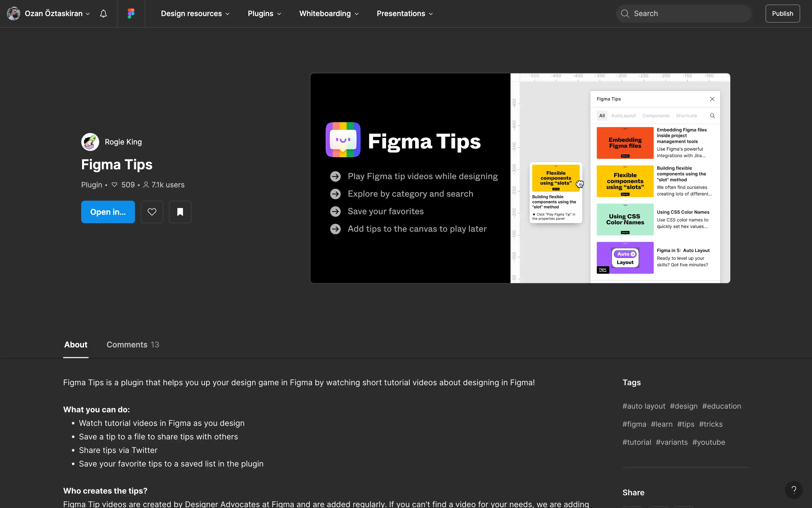Click arrow icon beside Save your favorites
This screenshot has width=812, height=508.
point(335,211)
